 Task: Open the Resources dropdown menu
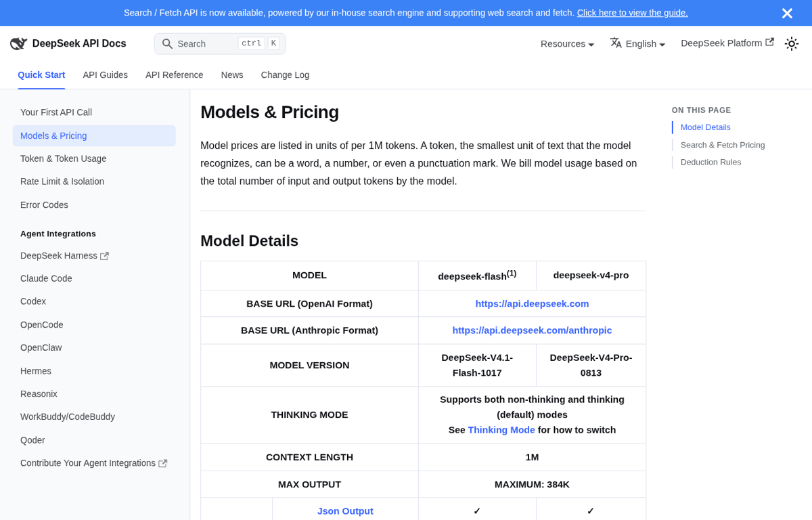567,43
